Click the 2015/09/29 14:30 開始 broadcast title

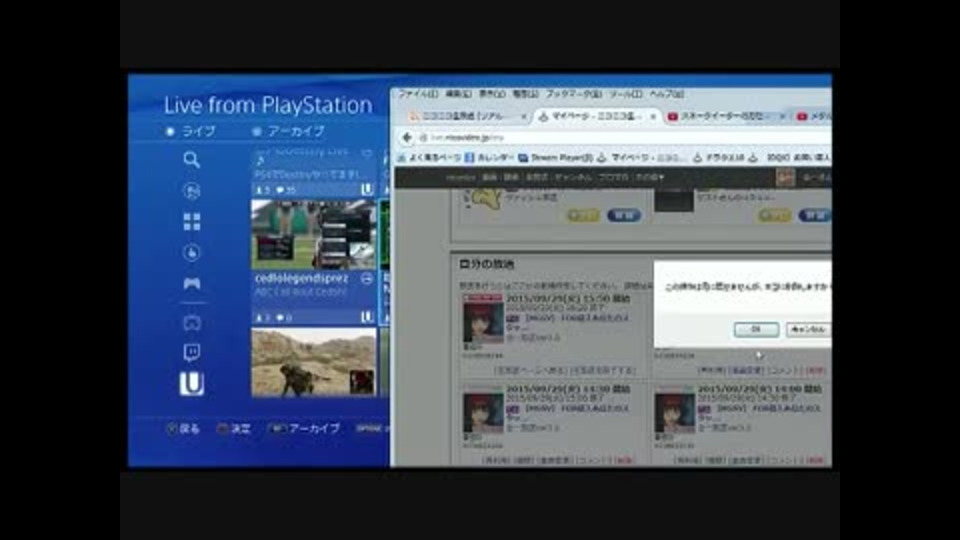pos(568,389)
